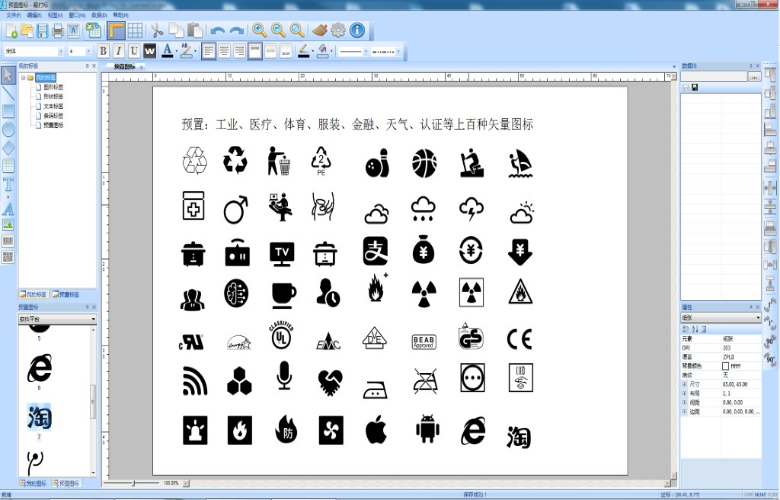Click the printer icon in toolbar
The width and height of the screenshot is (780, 500).
pos(58,31)
